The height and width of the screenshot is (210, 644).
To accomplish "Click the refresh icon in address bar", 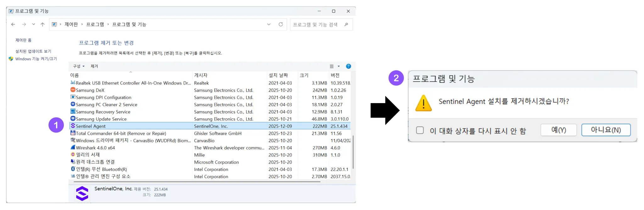I will [281, 24].
